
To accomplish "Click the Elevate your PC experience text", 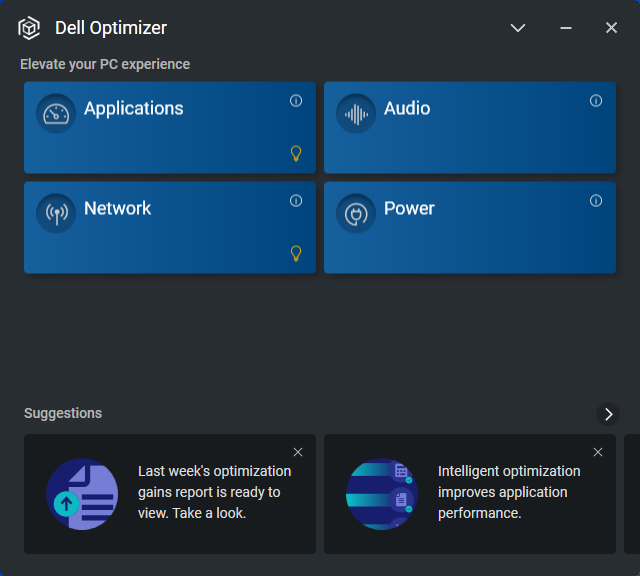I will click(105, 64).
